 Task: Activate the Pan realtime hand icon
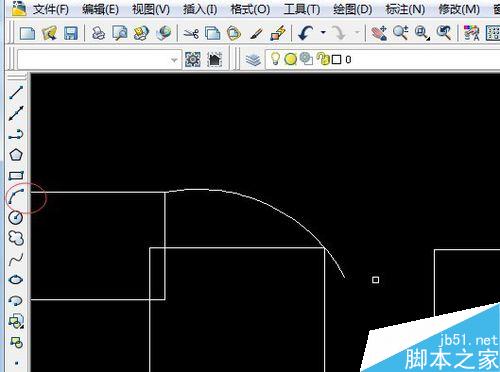pos(379,33)
